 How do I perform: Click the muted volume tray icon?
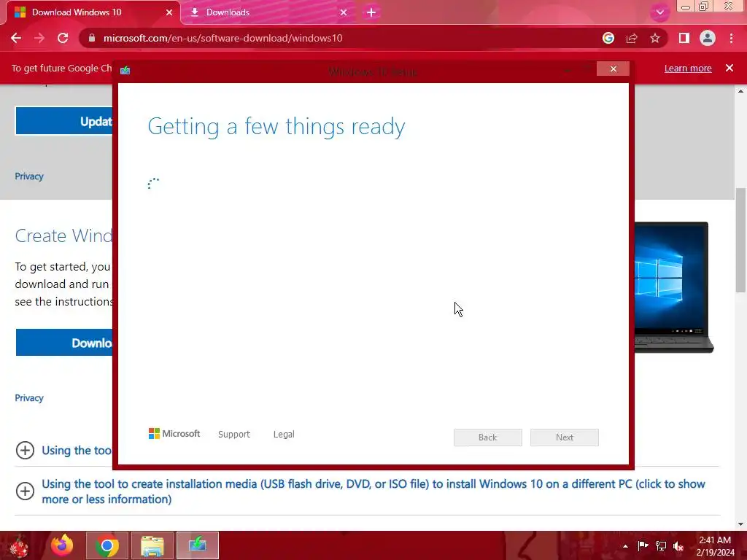[x=678, y=546]
